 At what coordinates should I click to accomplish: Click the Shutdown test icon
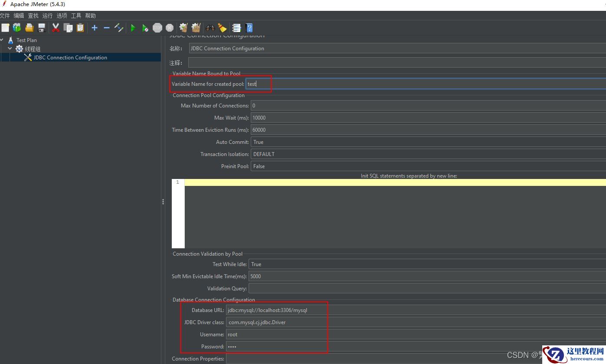(170, 28)
